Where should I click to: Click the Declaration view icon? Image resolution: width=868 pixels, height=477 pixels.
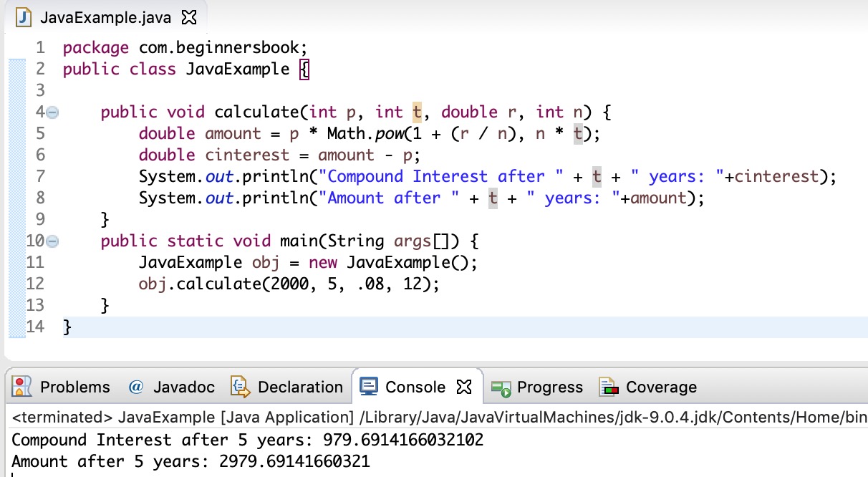pyautogui.click(x=239, y=387)
